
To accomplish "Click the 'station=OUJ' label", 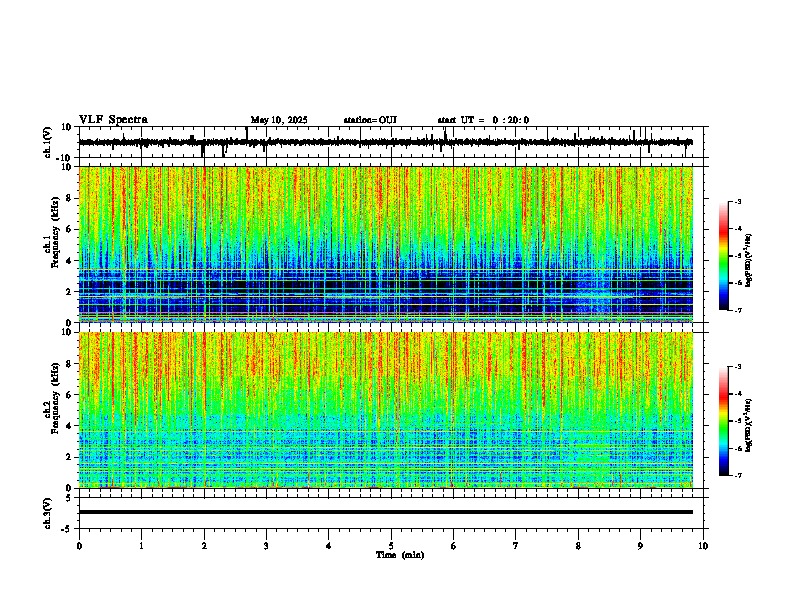I will point(370,120).
